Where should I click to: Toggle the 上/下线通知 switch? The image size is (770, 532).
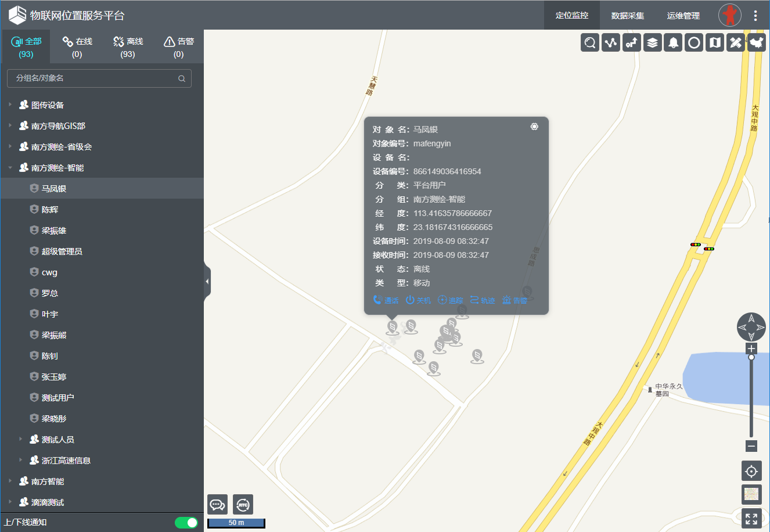[x=186, y=523]
